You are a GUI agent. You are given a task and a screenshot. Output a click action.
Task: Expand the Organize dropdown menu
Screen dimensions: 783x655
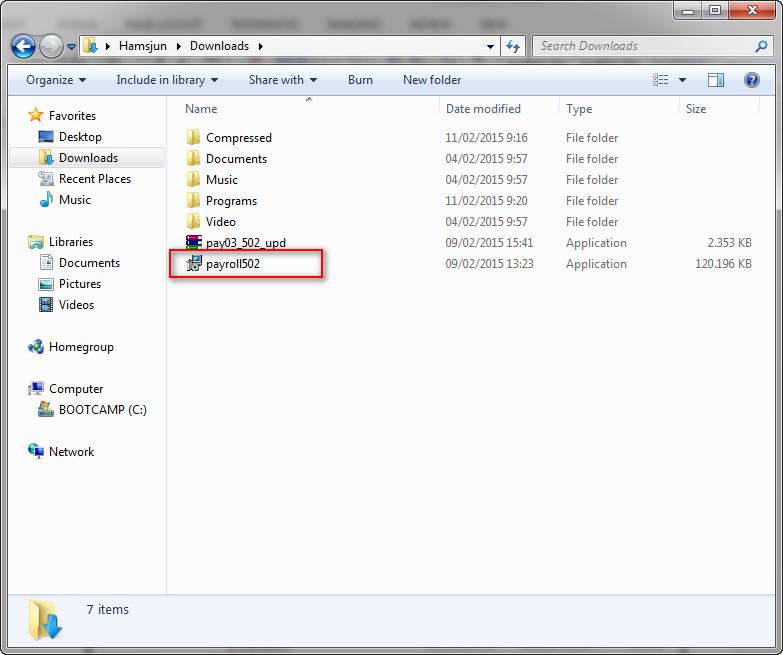click(x=56, y=80)
